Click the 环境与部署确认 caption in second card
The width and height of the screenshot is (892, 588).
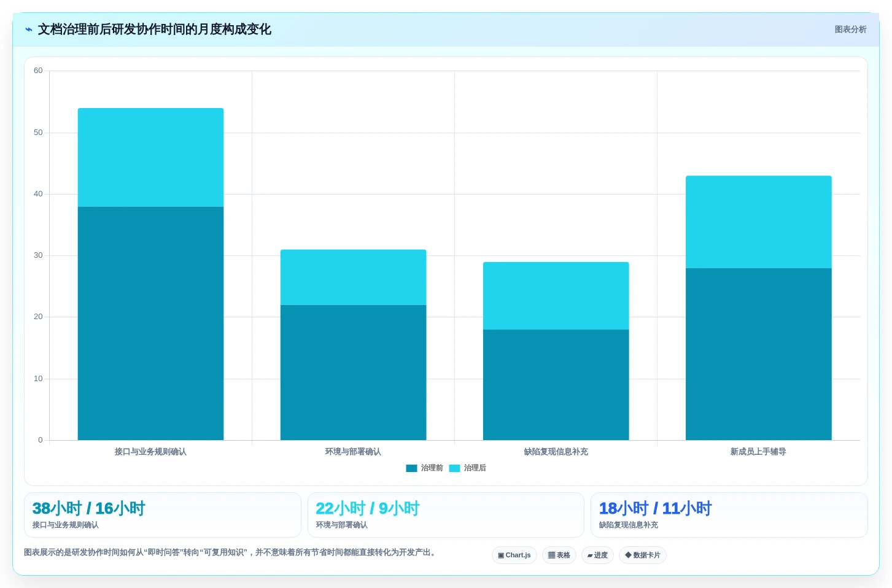coord(341,525)
